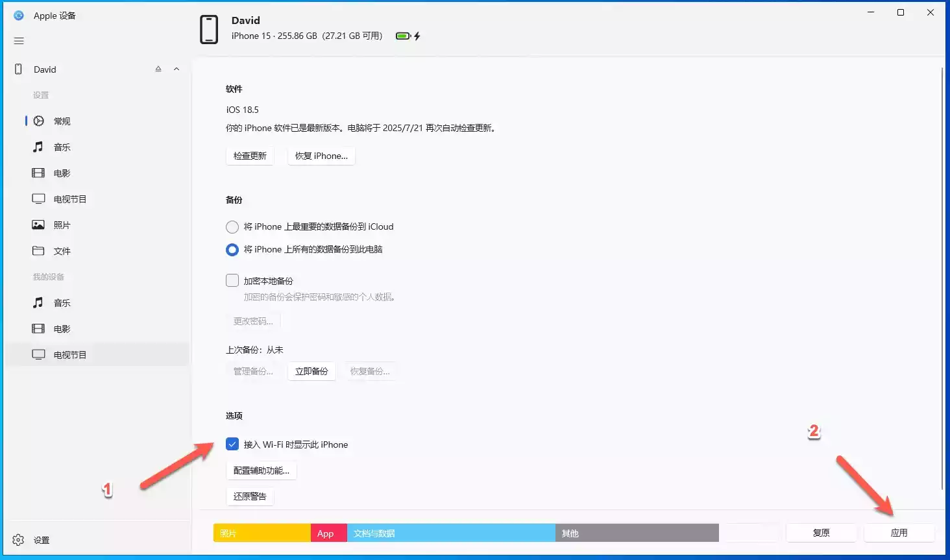
Task: Click the vertical scrollbar on the right
Action: pyautogui.click(x=942, y=278)
